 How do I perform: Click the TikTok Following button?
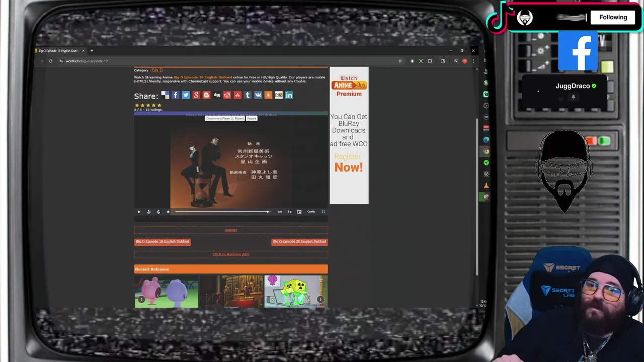(x=613, y=17)
